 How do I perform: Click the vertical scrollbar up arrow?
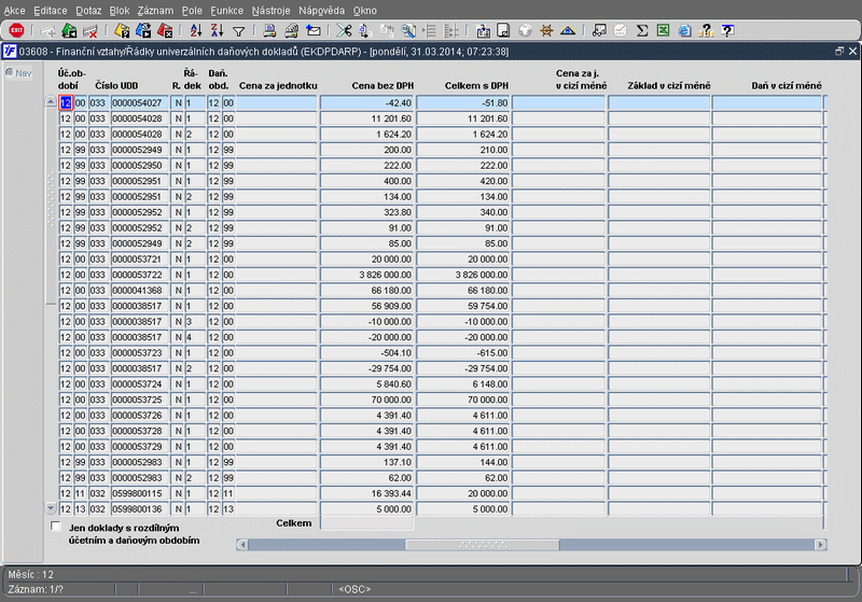pos(51,102)
